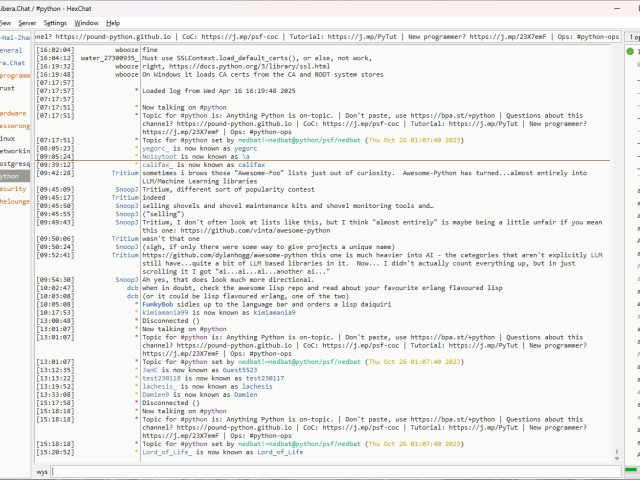Click the 'wys' nickname button
The width and height of the screenshot is (640, 480).
(42, 470)
